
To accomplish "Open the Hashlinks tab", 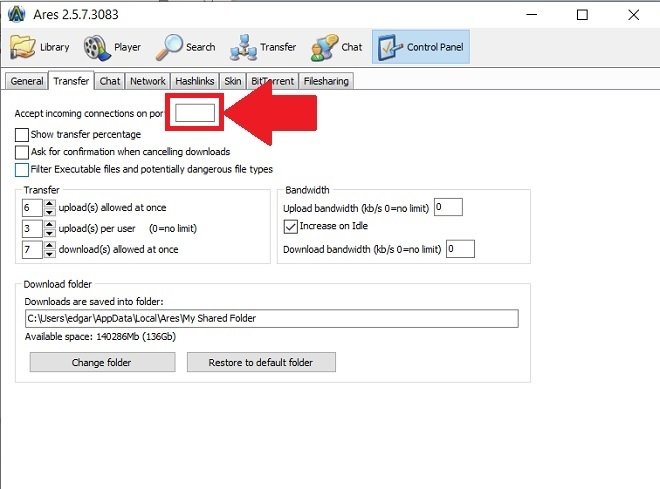I will [195, 81].
